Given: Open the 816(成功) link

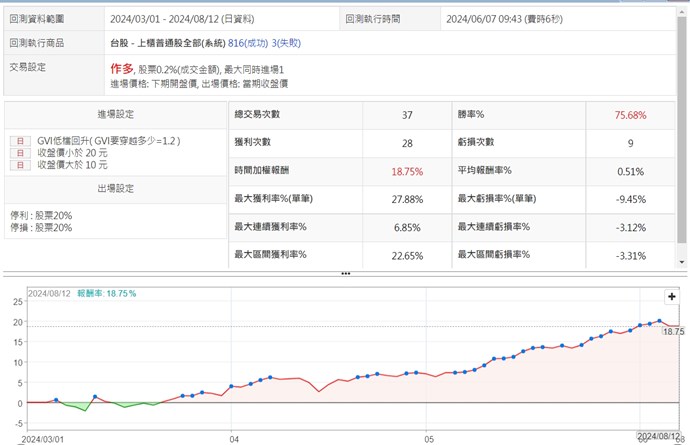Looking at the screenshot, I should coord(248,43).
